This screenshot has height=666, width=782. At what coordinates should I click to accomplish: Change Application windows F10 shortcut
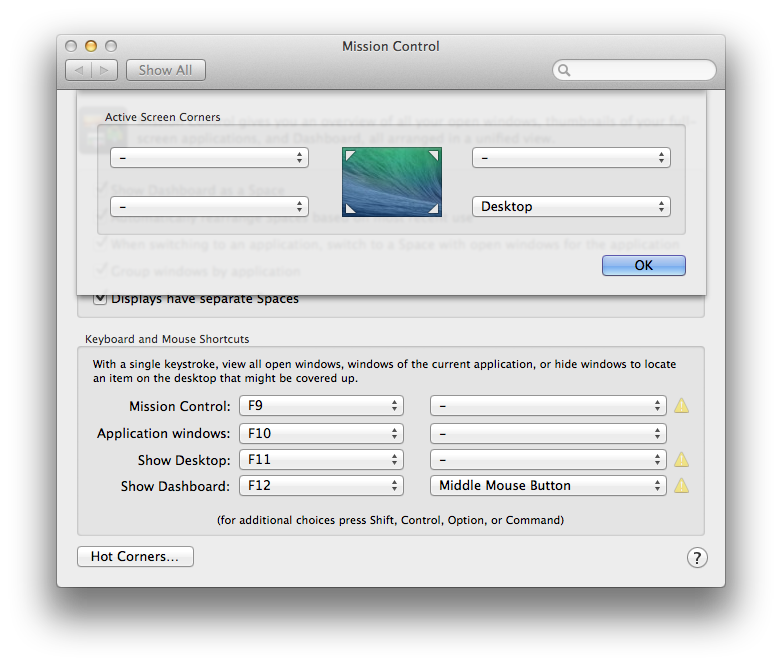321,433
